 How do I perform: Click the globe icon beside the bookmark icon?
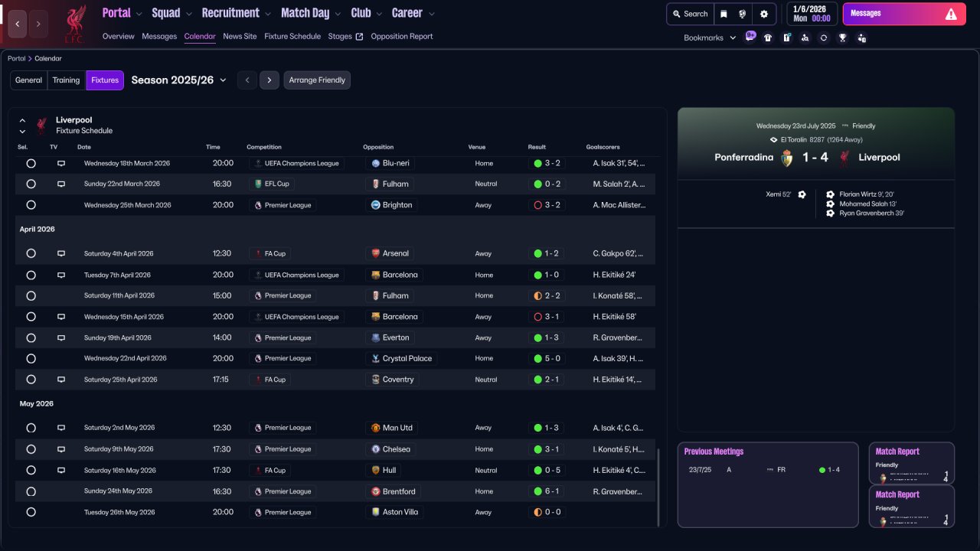click(743, 14)
